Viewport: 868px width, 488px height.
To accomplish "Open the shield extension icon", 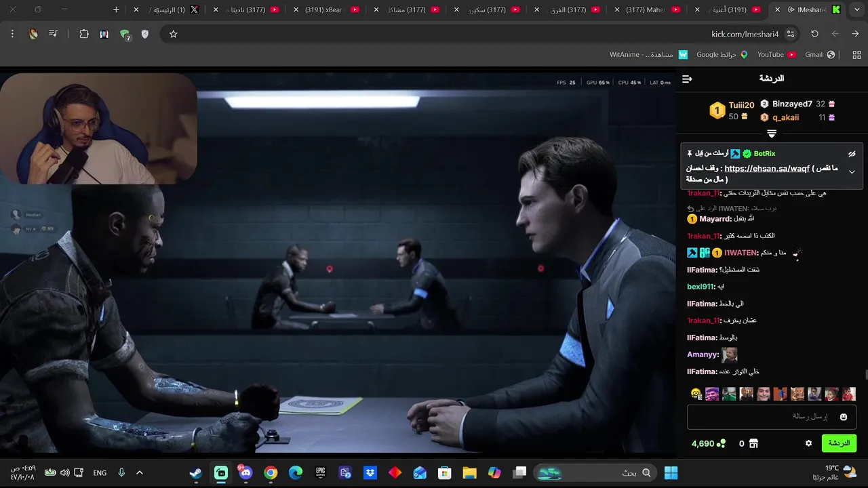I will tap(144, 34).
